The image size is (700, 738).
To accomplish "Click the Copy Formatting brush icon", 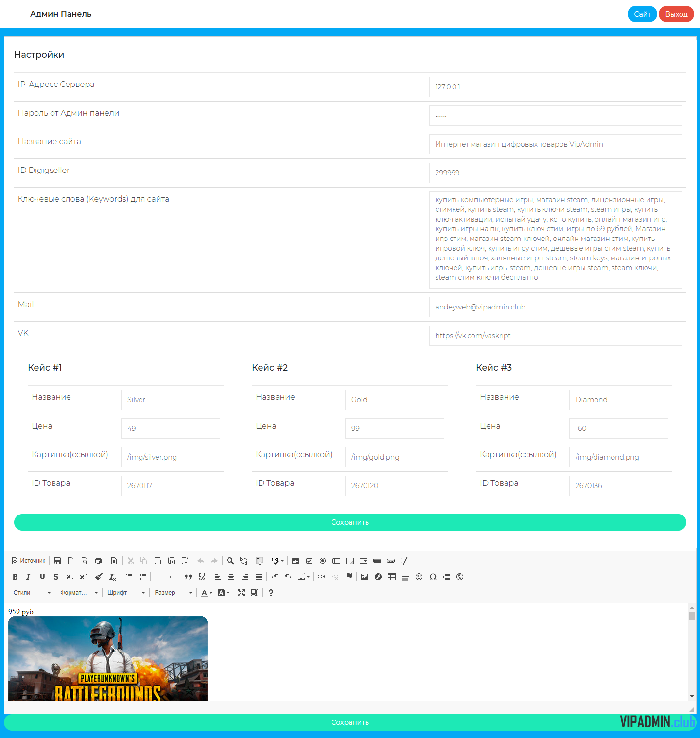I will coord(99,577).
